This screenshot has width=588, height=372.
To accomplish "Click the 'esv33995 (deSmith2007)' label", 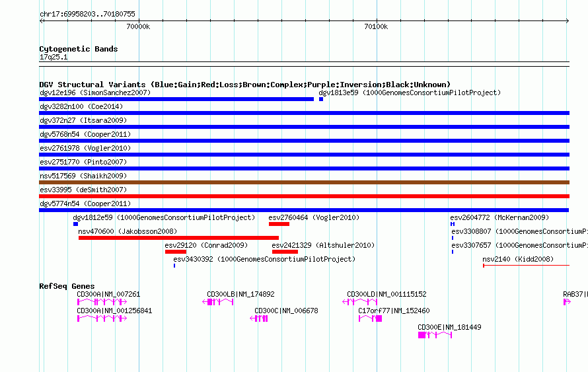I will click(83, 190).
